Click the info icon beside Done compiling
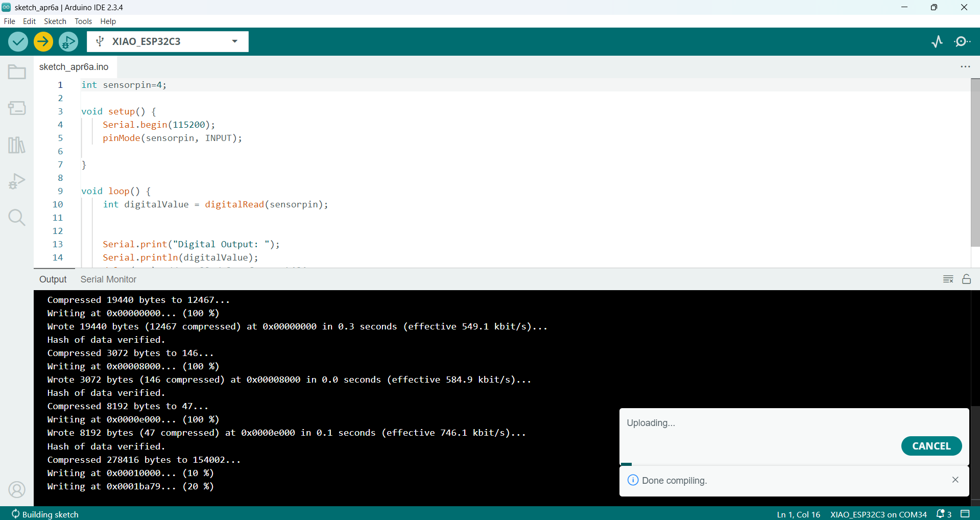This screenshot has width=980, height=520. coord(633,480)
